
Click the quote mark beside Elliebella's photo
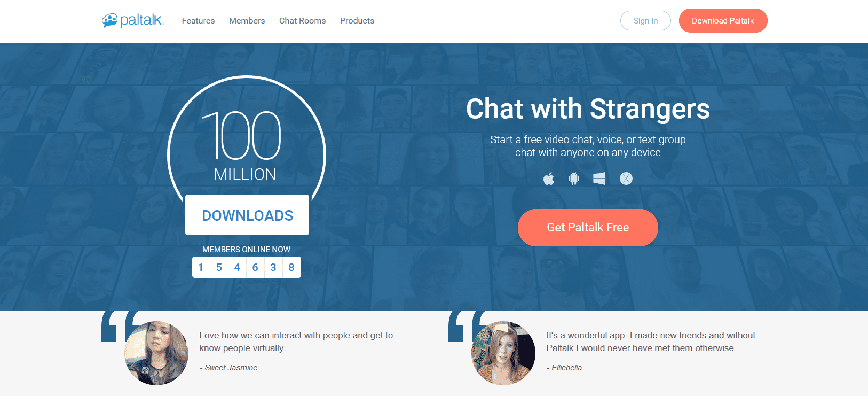pos(460,325)
